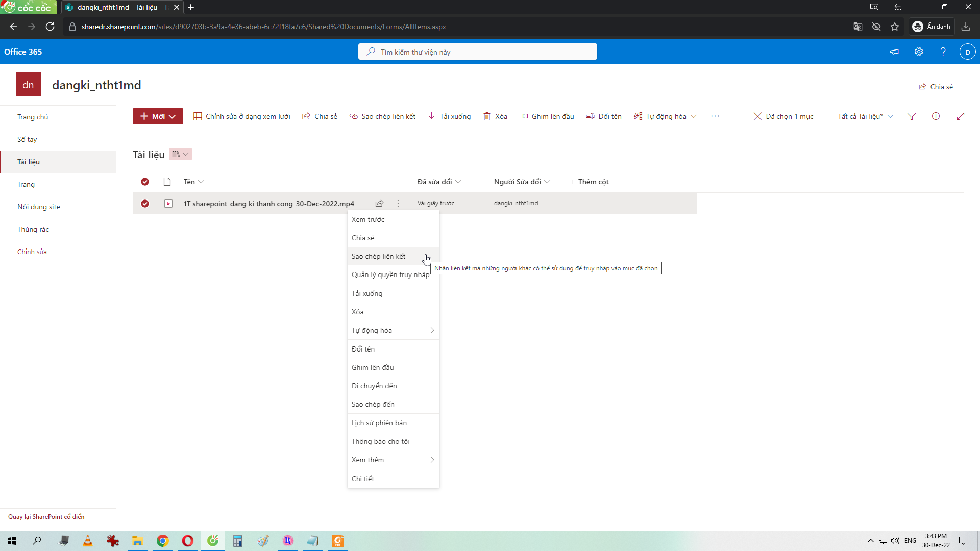Open toolbar overflow ellipsis menu
This screenshot has height=551, width=980.
(x=715, y=116)
